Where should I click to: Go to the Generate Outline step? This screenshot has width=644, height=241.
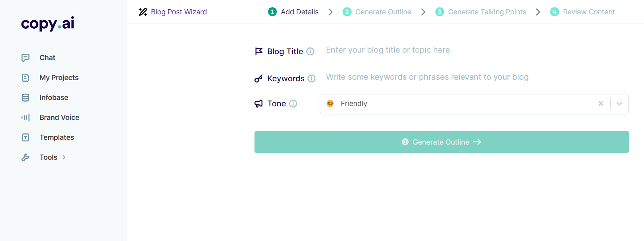pos(377,12)
